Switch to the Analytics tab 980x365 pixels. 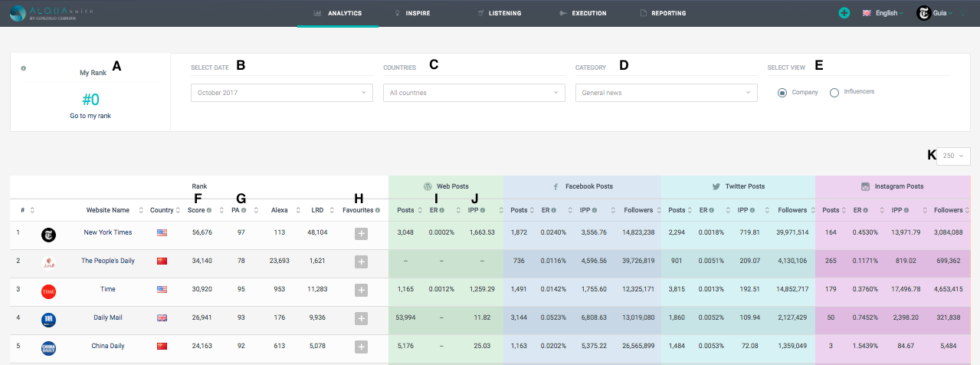(338, 13)
